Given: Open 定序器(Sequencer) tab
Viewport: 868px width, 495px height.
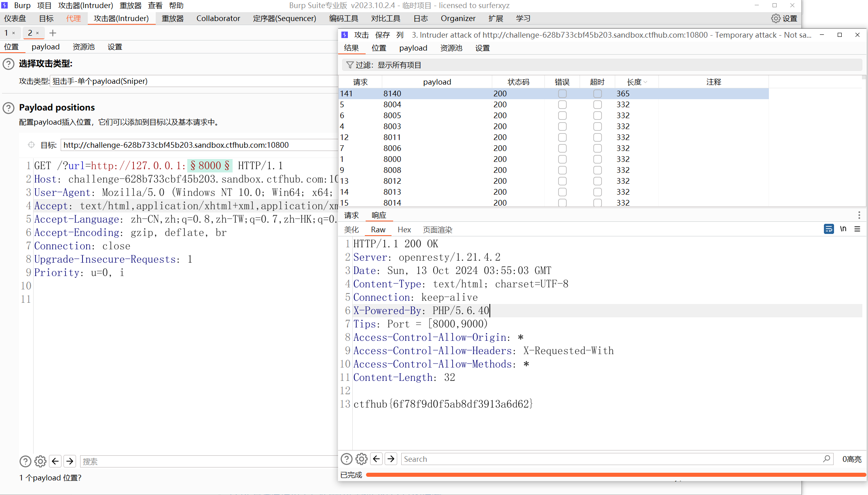Looking at the screenshot, I should (284, 18).
